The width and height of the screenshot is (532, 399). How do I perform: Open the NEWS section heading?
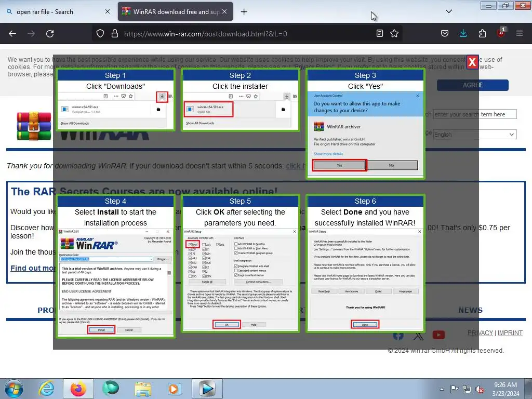(470, 310)
